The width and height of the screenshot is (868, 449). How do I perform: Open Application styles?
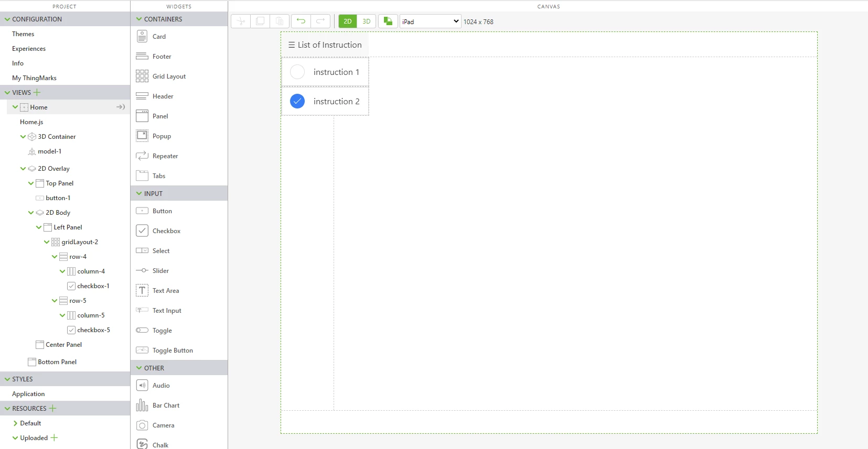point(28,393)
